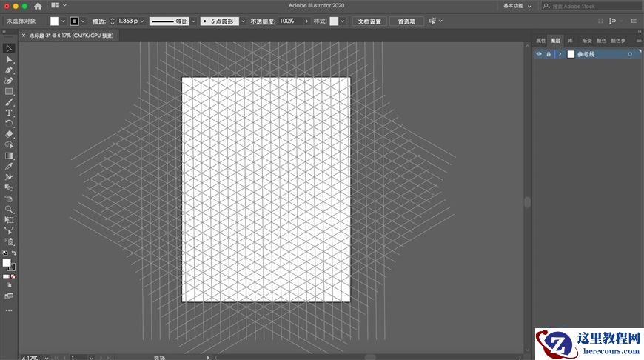
Task: Select the Curvature tool
Action: coord(9,81)
